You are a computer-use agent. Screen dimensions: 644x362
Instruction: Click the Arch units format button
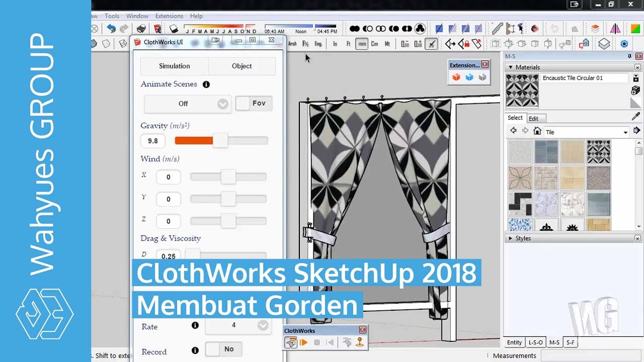click(292, 44)
